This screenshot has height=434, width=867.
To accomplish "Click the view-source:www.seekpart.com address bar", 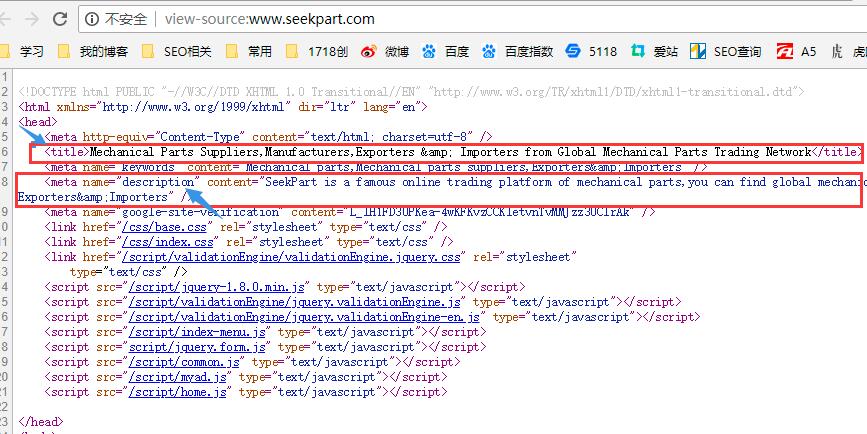I will coord(473,19).
